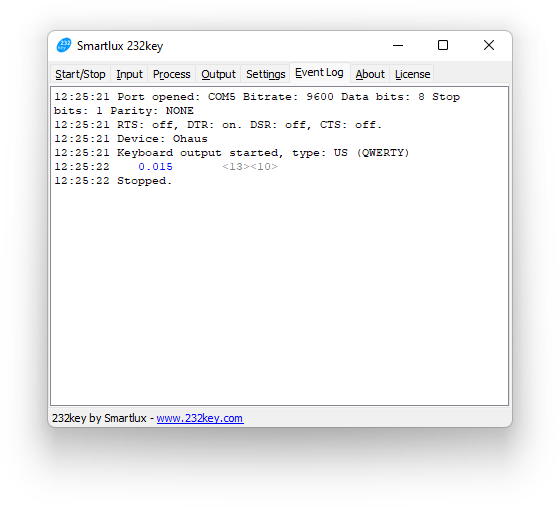Select the 'Device: Ohaus' log entry

[131, 139]
